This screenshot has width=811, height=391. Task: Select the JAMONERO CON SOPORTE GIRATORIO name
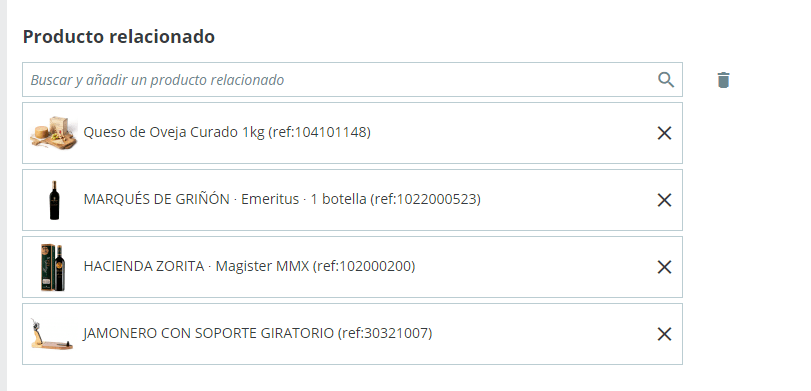(208, 333)
